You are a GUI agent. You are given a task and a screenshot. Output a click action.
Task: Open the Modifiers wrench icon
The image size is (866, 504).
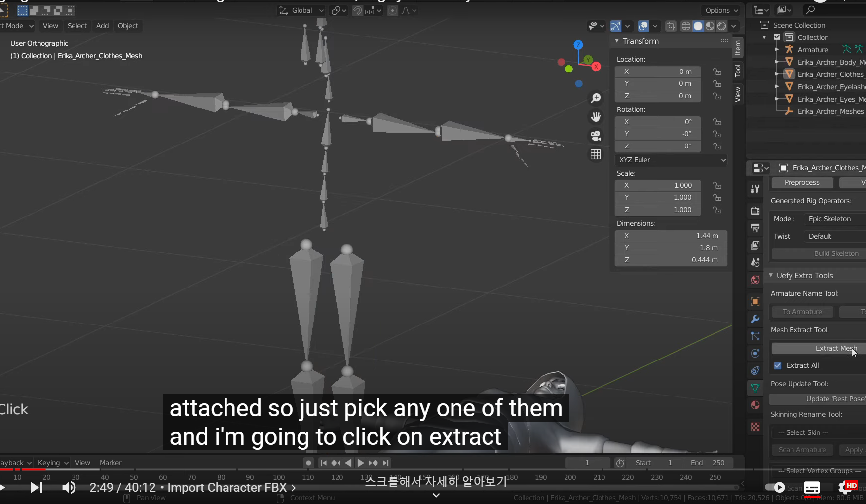[755, 319]
